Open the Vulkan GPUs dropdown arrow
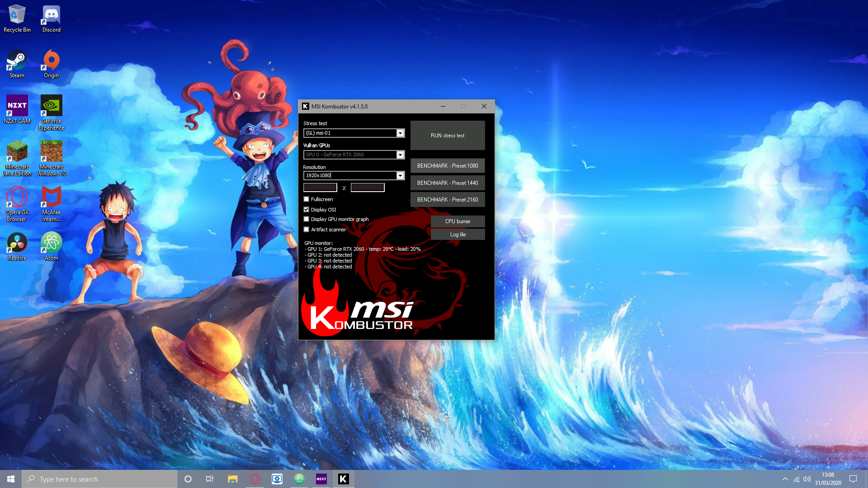The width and height of the screenshot is (868, 488). coord(400,155)
